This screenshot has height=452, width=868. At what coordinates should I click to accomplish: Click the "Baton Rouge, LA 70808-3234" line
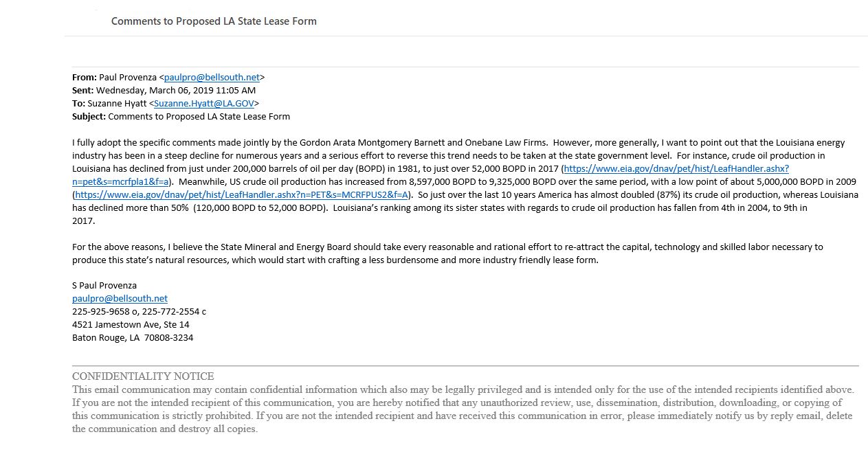[x=132, y=338]
